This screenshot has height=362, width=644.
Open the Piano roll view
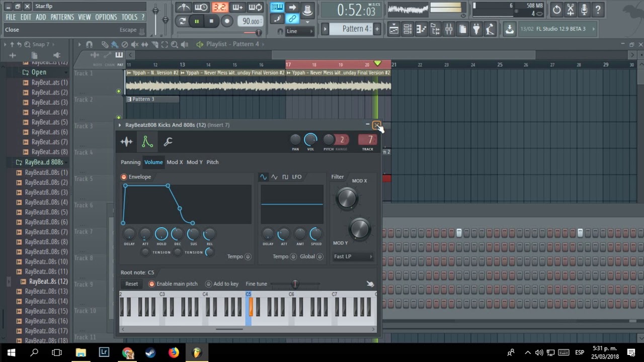[x=422, y=29]
